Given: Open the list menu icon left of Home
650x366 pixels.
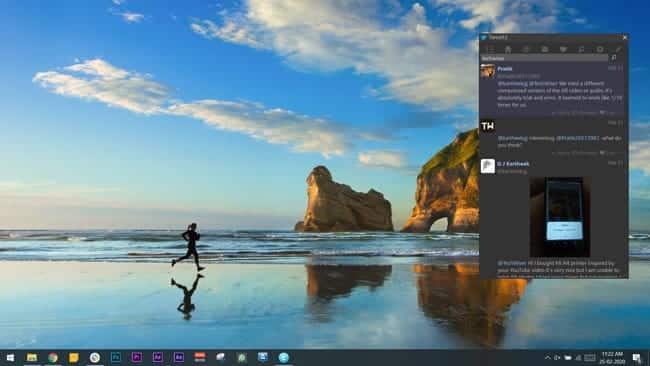Looking at the screenshot, I should click(490, 49).
